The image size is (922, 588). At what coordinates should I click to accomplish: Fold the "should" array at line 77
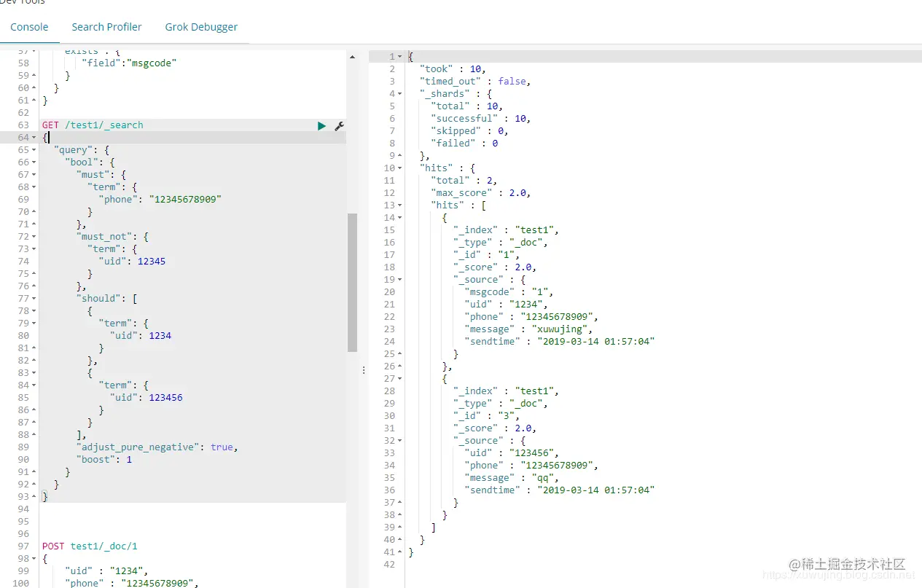(34, 299)
